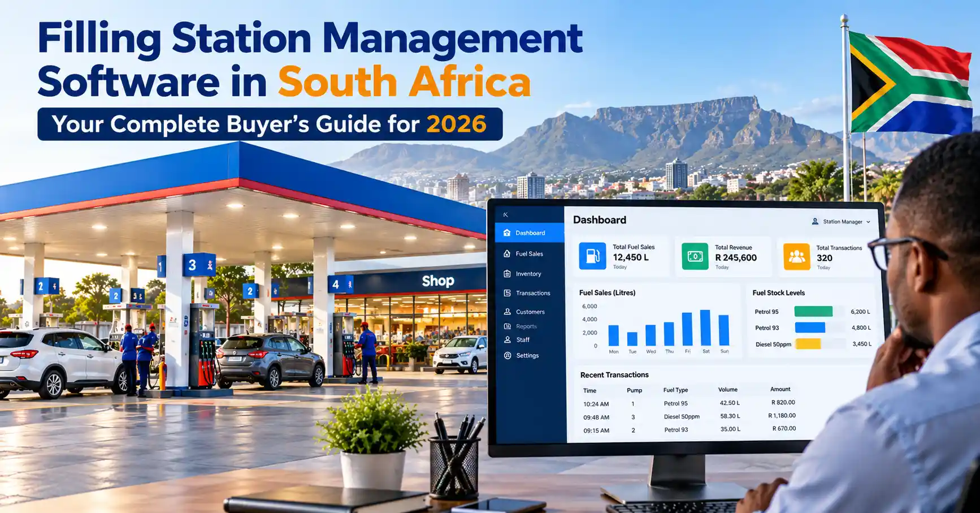Click the R 670.00 amount cell
This screenshot has height=513, width=980.
tap(784, 429)
